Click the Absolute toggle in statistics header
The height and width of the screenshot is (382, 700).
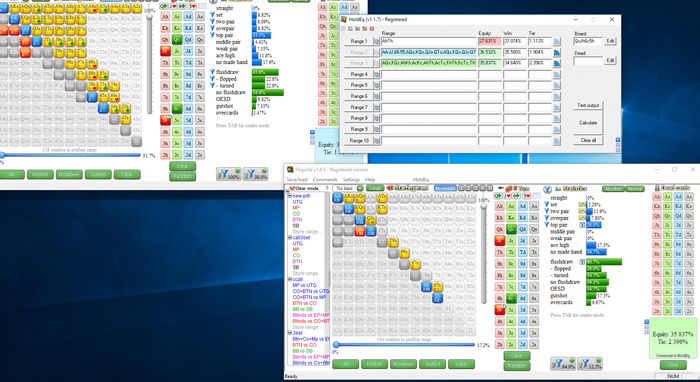click(x=613, y=189)
